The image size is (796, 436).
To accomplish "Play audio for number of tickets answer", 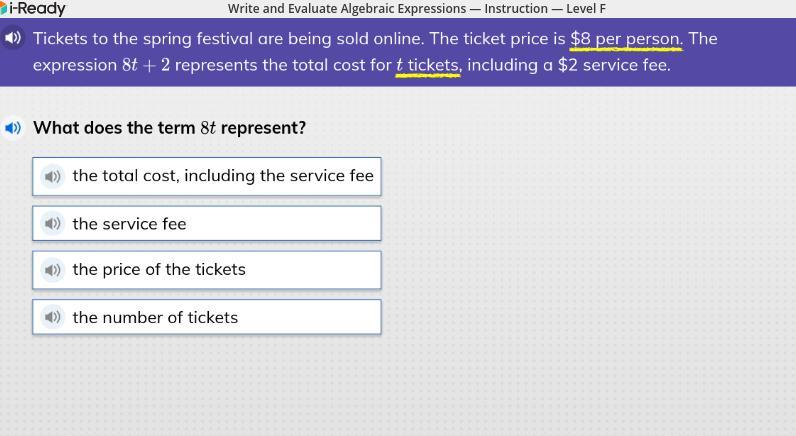I will click(53, 317).
